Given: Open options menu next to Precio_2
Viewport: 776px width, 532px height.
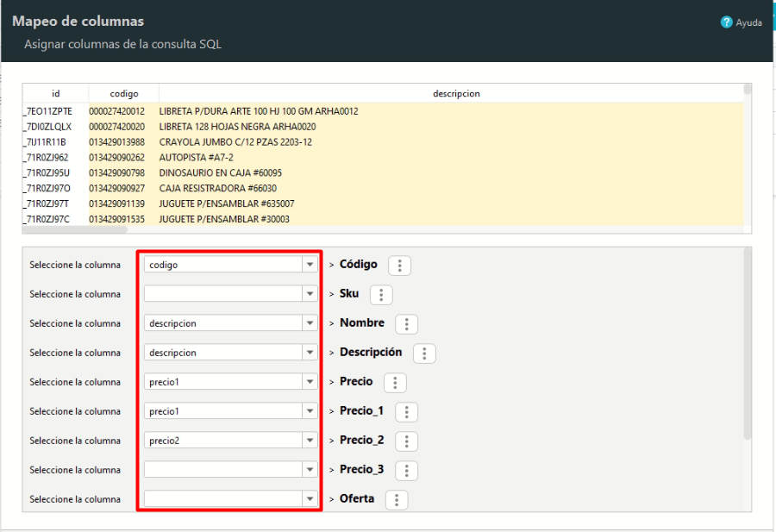Looking at the screenshot, I should tap(406, 441).
